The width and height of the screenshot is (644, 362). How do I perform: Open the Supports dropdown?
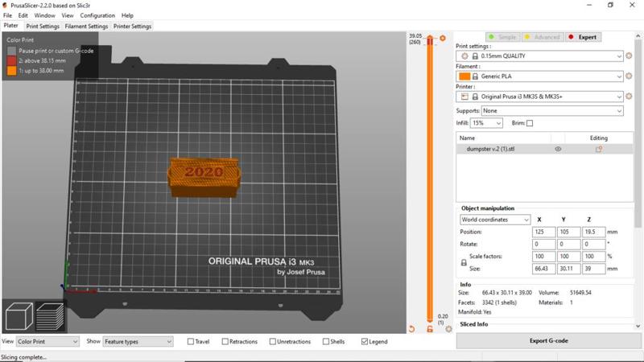coord(552,111)
